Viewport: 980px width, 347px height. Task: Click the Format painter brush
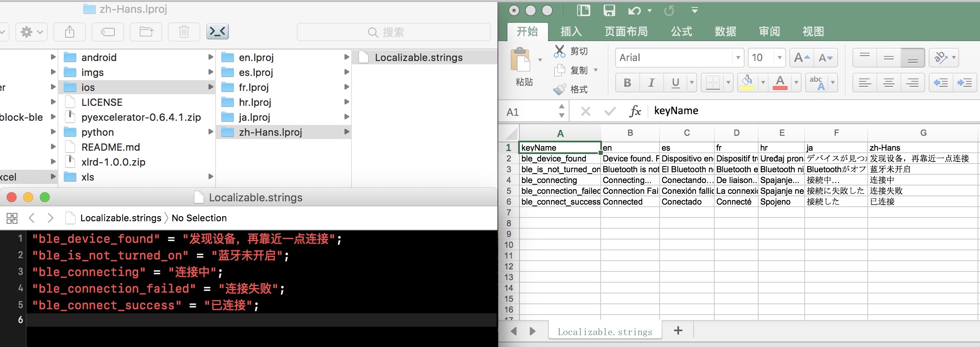coord(560,89)
